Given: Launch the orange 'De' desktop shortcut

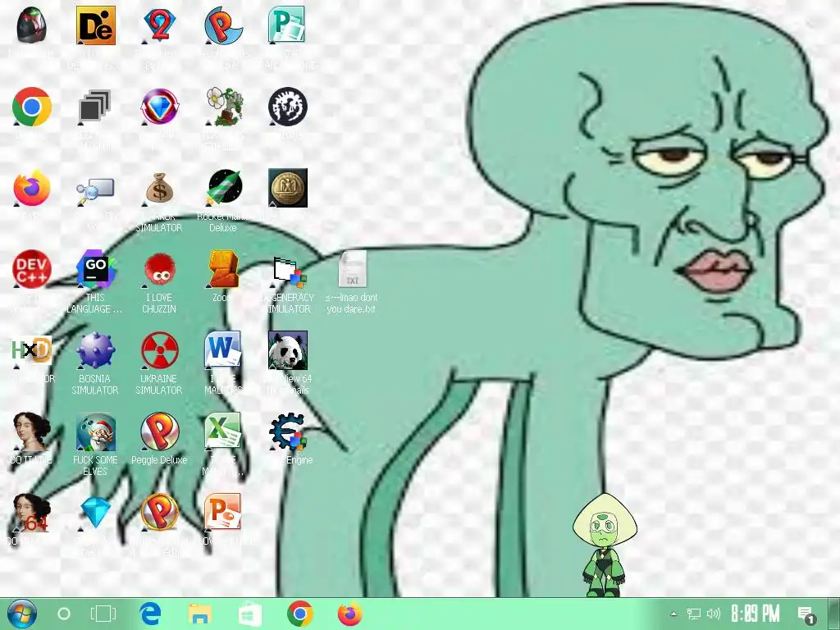Looking at the screenshot, I should (x=95, y=25).
